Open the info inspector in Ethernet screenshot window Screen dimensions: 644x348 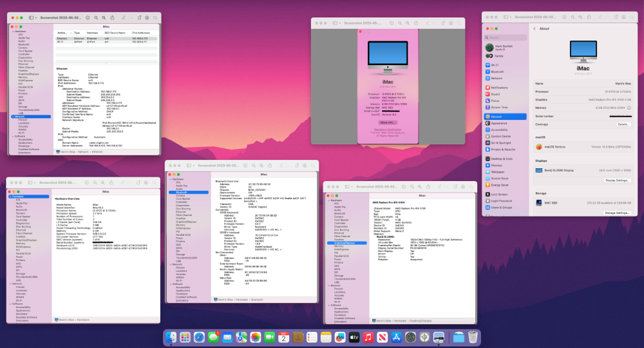pyautogui.click(x=88, y=17)
